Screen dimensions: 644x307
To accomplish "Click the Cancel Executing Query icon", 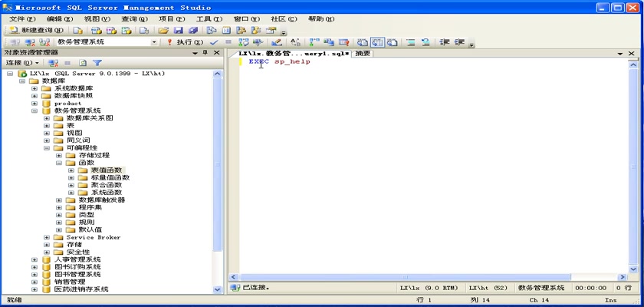I will (x=228, y=42).
